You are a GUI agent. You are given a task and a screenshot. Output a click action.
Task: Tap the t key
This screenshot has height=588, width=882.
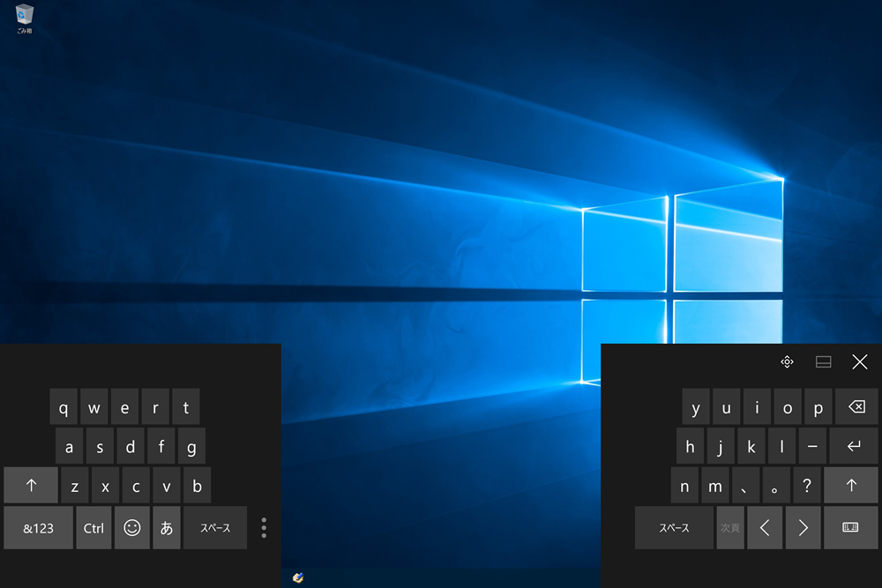point(185,406)
